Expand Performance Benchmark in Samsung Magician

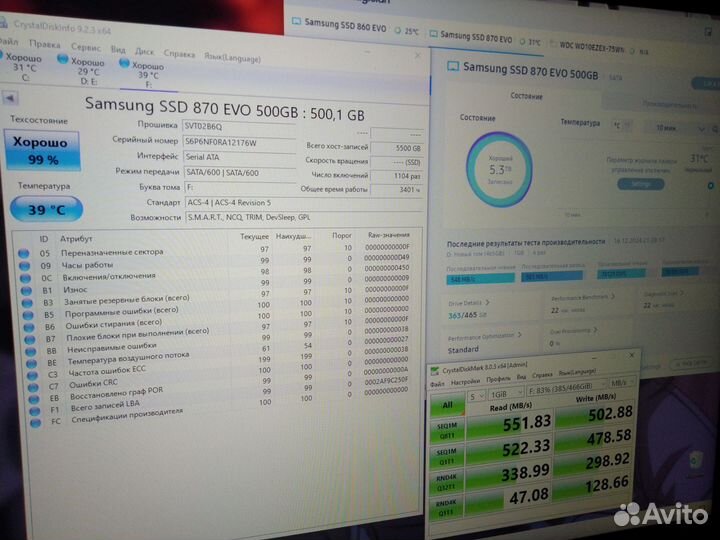[582, 298]
